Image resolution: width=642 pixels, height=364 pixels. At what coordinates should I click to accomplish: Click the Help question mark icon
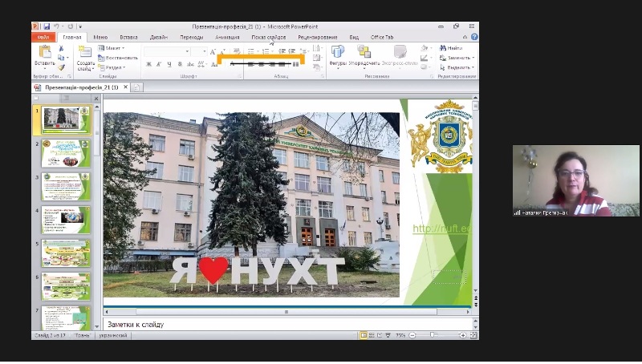[x=473, y=37]
